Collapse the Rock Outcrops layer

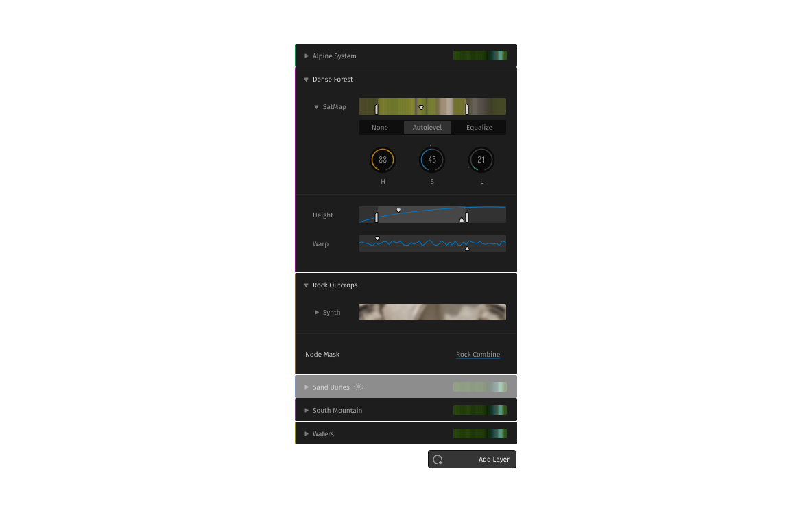point(307,285)
